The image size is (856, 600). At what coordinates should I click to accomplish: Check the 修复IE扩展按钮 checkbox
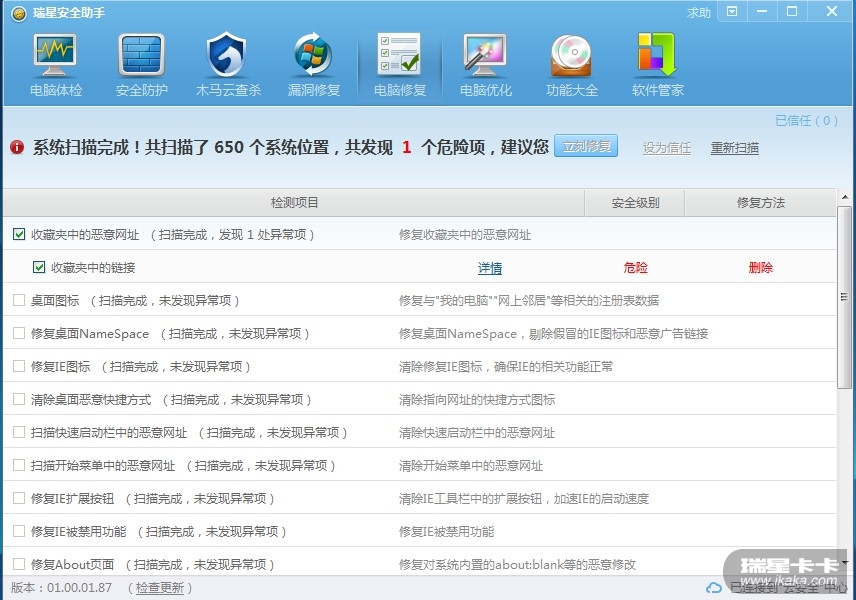(x=19, y=498)
